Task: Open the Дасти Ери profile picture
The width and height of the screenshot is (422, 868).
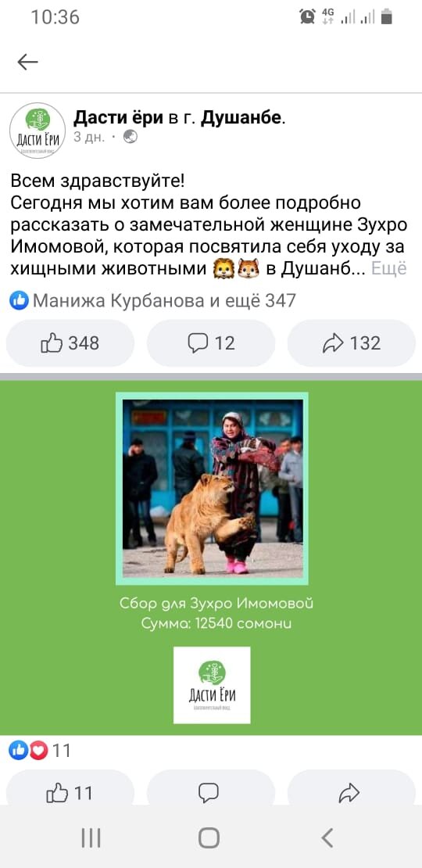Action: point(37,131)
